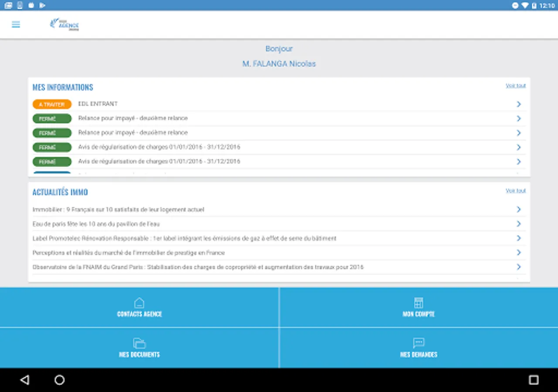Read 'Label Promotelec Rénovation Responsable' headline
The height and width of the screenshot is (392, 558).
184,238
